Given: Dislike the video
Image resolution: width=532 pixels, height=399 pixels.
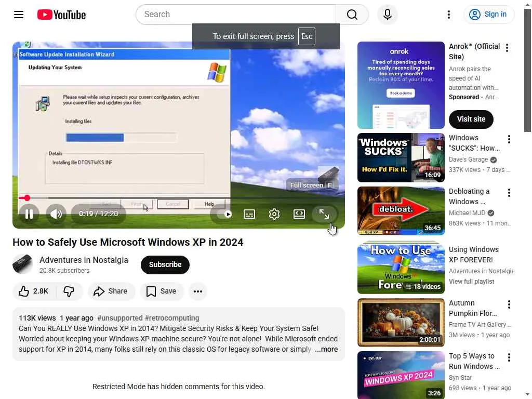Looking at the screenshot, I should coord(69,291).
